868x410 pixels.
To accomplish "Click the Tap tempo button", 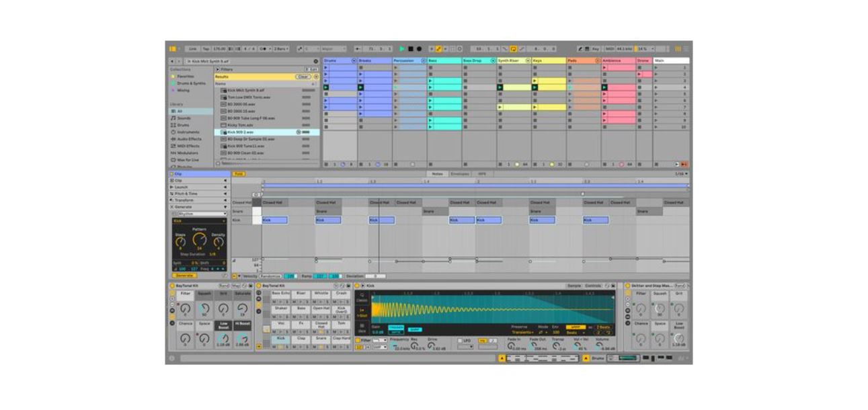I will click(206, 49).
